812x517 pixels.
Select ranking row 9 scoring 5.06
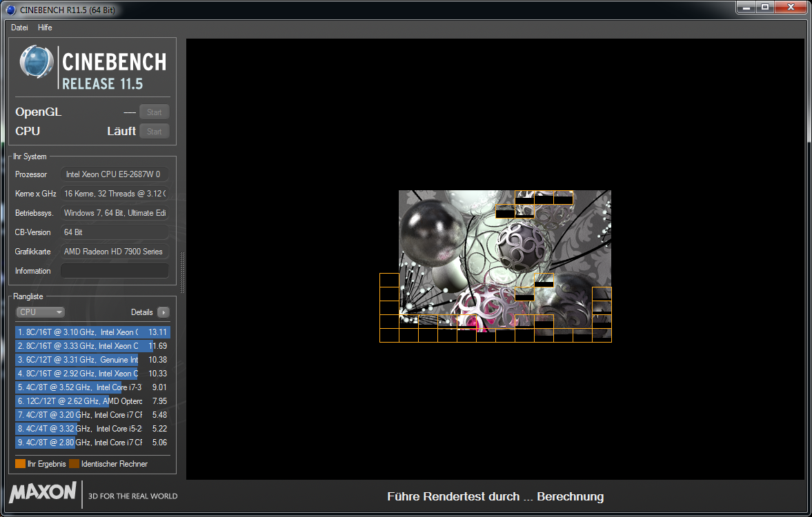92,443
